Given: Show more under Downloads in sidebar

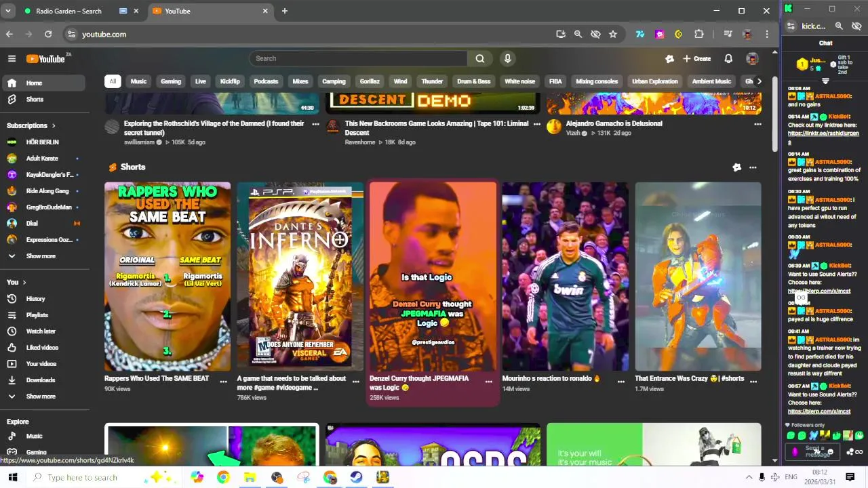Looking at the screenshot, I should click(41, 396).
